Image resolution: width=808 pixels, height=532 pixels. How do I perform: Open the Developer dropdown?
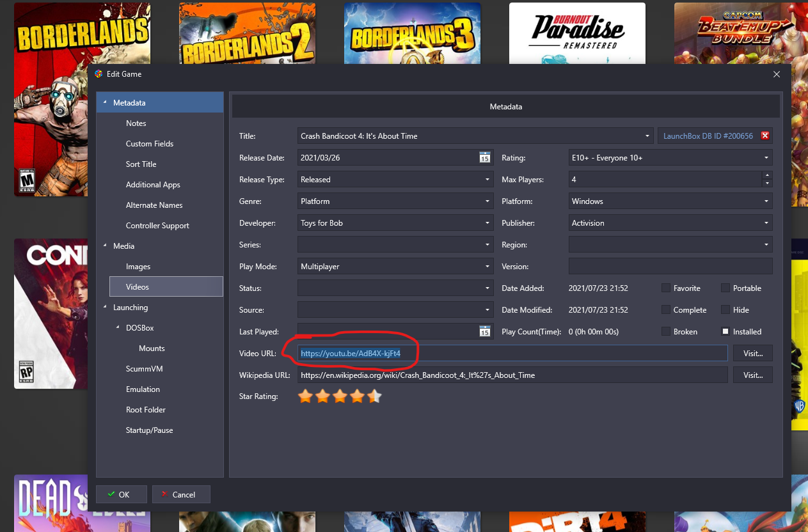coord(487,223)
